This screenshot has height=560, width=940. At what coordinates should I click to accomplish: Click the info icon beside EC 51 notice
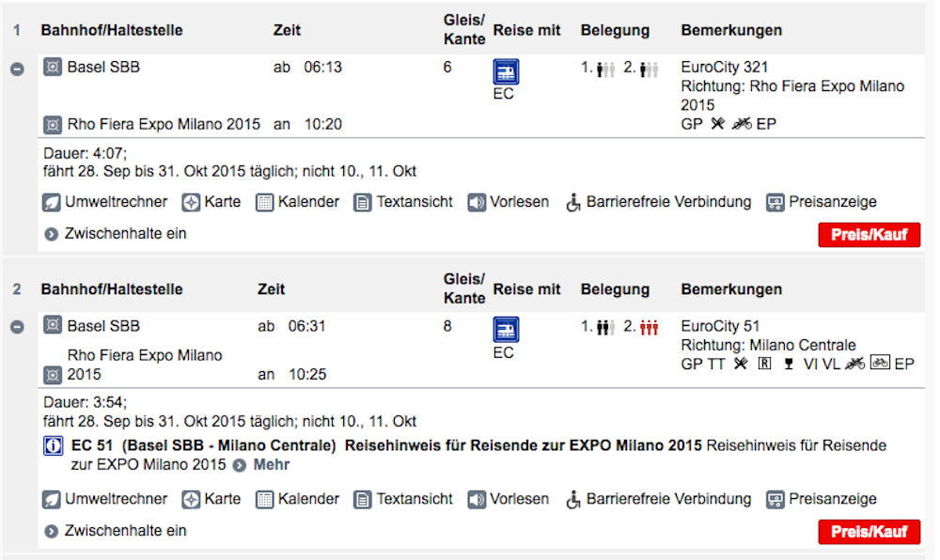pyautogui.click(x=54, y=446)
